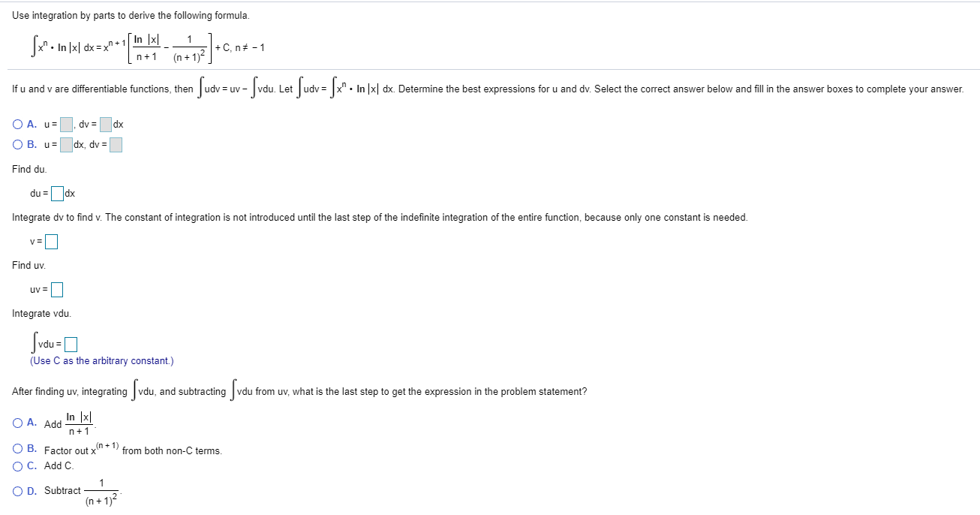Choose the 'Add ln|x|/(n+1)' radio button
980x515 pixels.
pyautogui.click(x=17, y=423)
